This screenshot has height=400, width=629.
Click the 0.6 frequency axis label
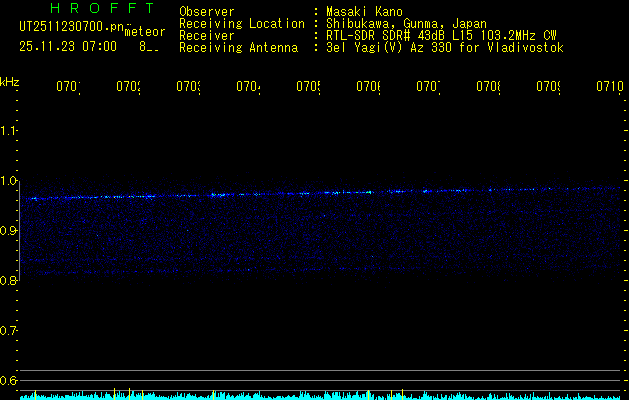[8, 380]
